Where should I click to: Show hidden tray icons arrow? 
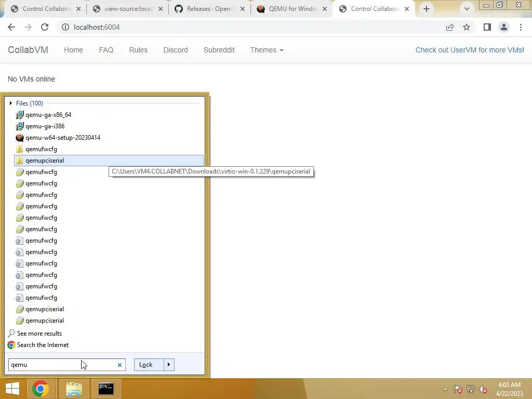pos(445,389)
